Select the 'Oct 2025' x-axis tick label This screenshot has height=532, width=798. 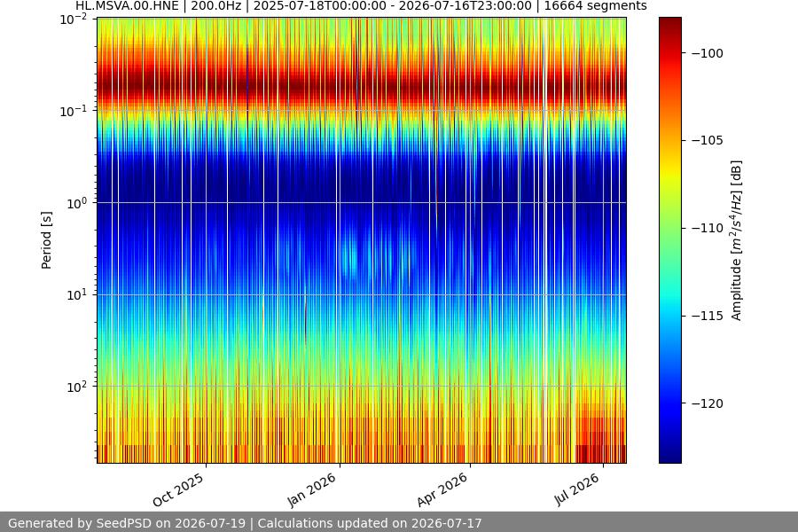point(178,489)
